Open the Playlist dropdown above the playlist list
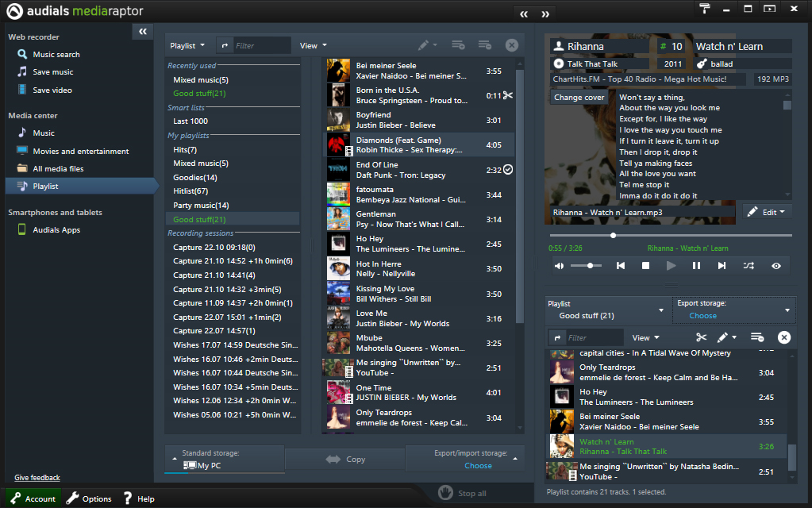Screen dimensions: 812x508 click(x=187, y=46)
